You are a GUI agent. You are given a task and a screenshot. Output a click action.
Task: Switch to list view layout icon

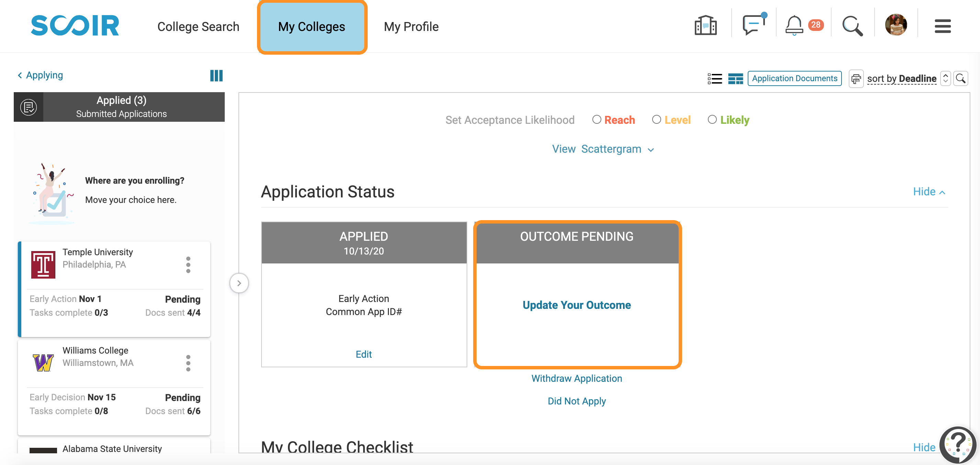click(x=714, y=78)
